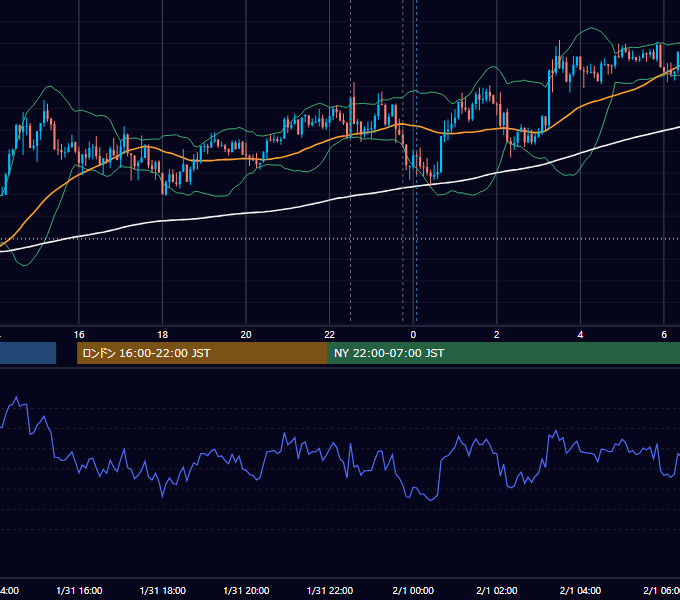Click the 2/1 00:00 date label
The height and width of the screenshot is (600, 680).
click(x=413, y=591)
